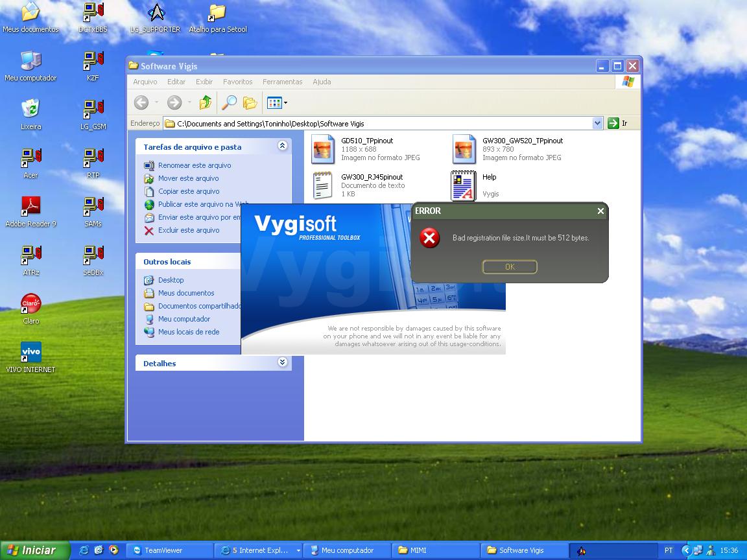Click the Ir go button
The image size is (747, 560).
click(x=618, y=123)
